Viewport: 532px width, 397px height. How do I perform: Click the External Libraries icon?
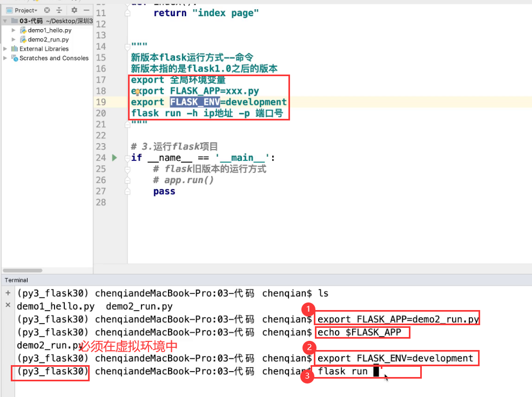14,49
